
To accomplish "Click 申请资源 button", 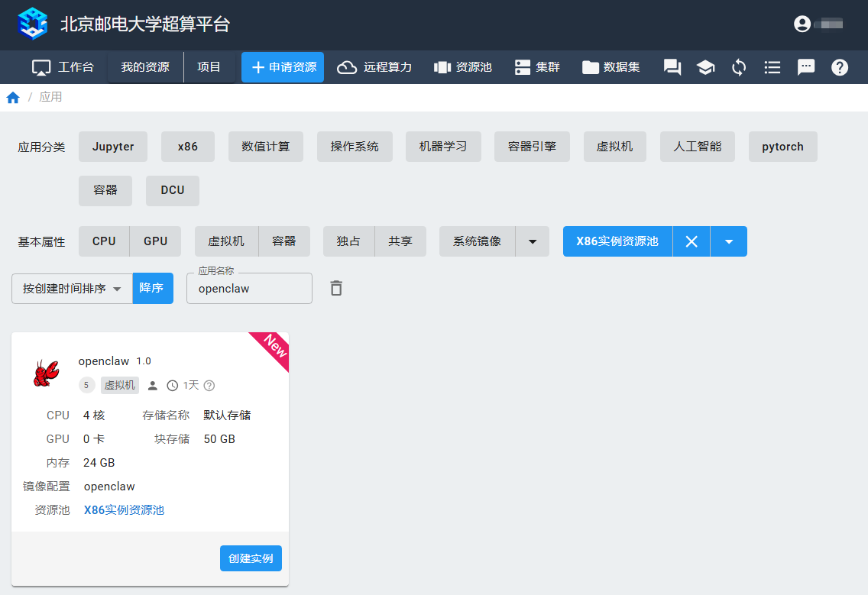I will (283, 67).
